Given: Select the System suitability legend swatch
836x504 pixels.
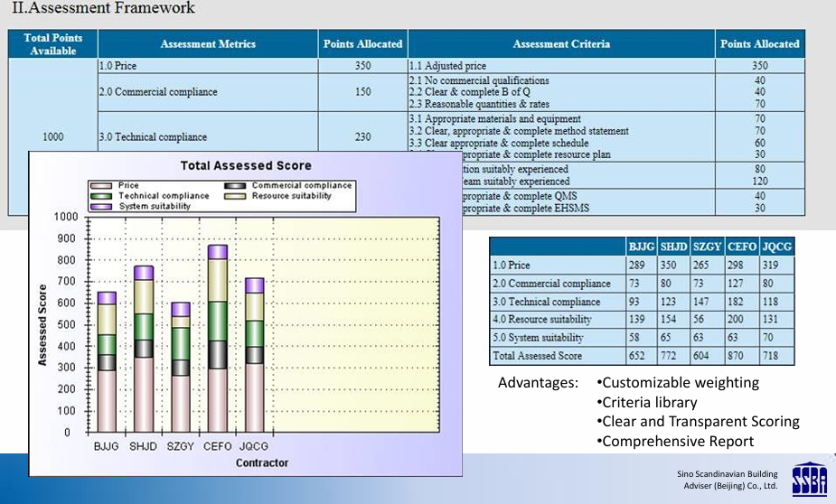Looking at the screenshot, I should click(101, 206).
